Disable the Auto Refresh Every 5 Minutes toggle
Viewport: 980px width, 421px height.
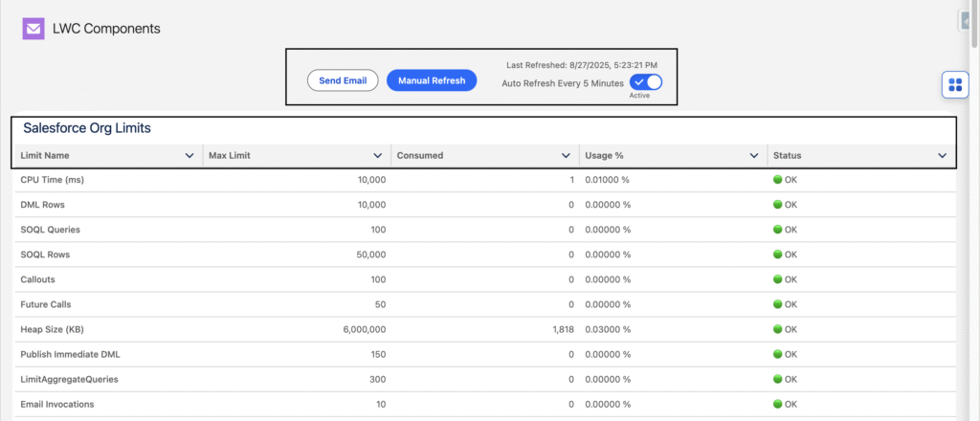pyautogui.click(x=647, y=82)
